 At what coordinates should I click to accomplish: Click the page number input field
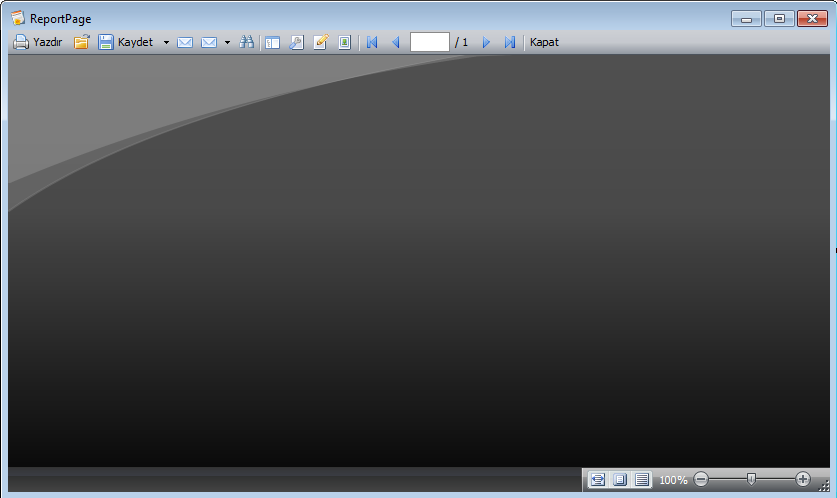click(x=430, y=42)
